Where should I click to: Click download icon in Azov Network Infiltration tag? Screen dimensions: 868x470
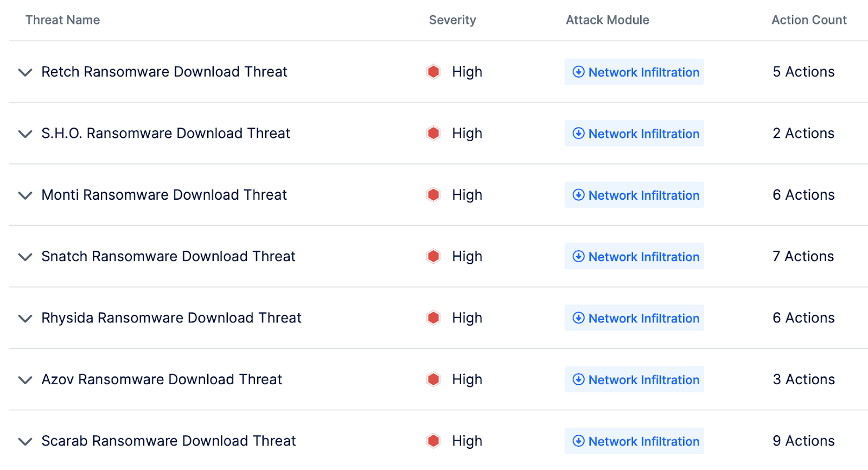[x=579, y=379]
